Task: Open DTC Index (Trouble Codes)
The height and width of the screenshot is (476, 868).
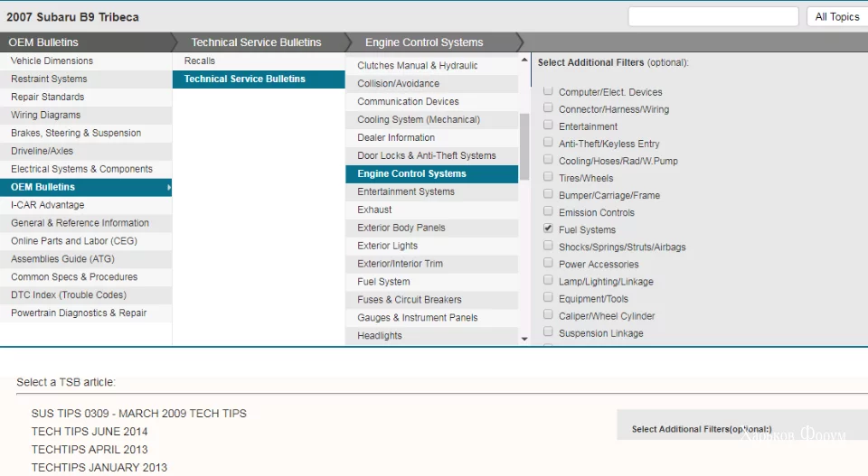Action: pyautogui.click(x=86, y=294)
